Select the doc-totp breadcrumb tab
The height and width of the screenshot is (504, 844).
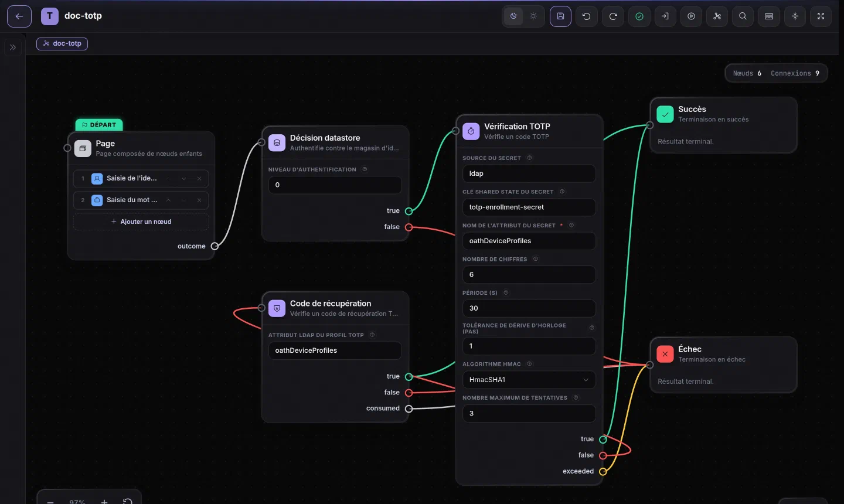(62, 43)
